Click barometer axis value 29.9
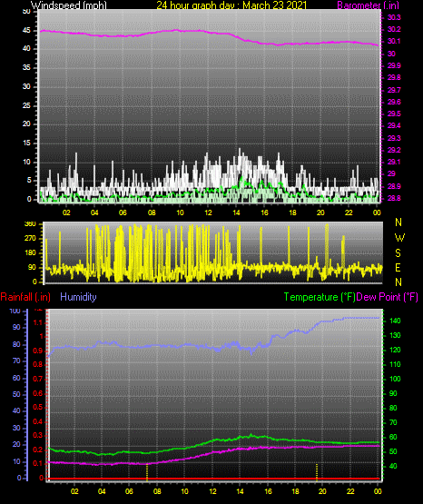423x504 pixels. pos(394,65)
